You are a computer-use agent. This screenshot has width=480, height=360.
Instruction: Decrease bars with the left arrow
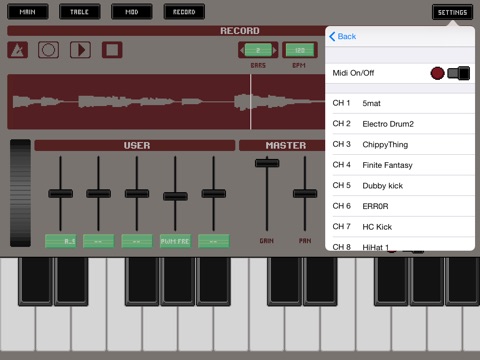point(242,51)
